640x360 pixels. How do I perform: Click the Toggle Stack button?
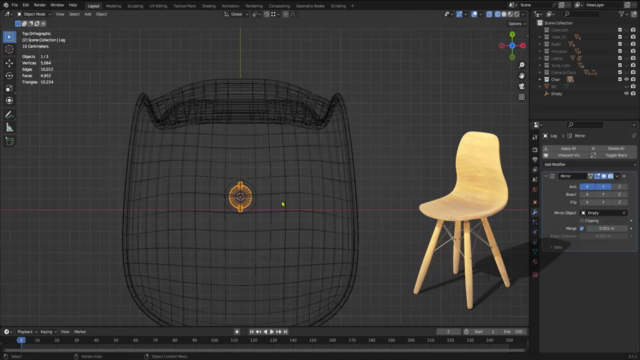[x=613, y=156]
